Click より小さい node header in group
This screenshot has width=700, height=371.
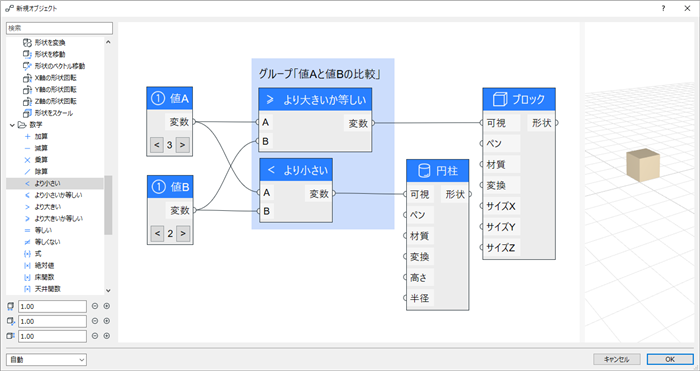point(296,170)
